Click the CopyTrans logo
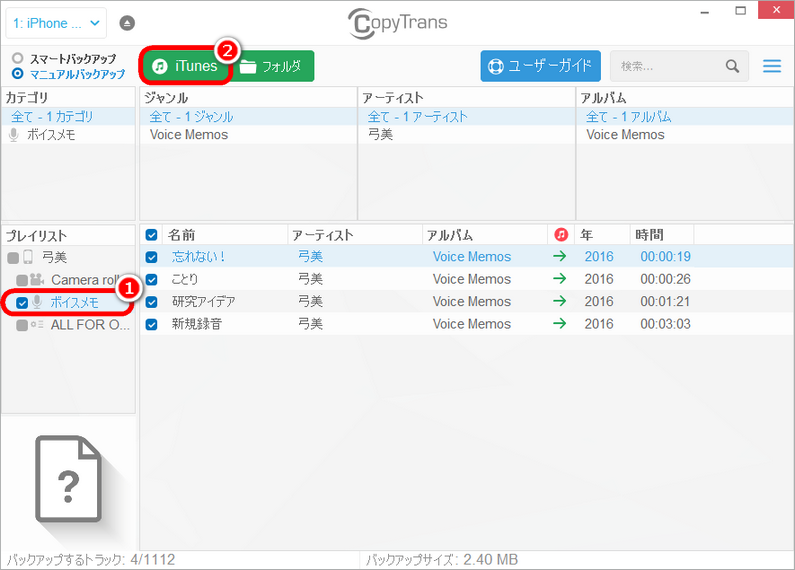 tap(398, 23)
